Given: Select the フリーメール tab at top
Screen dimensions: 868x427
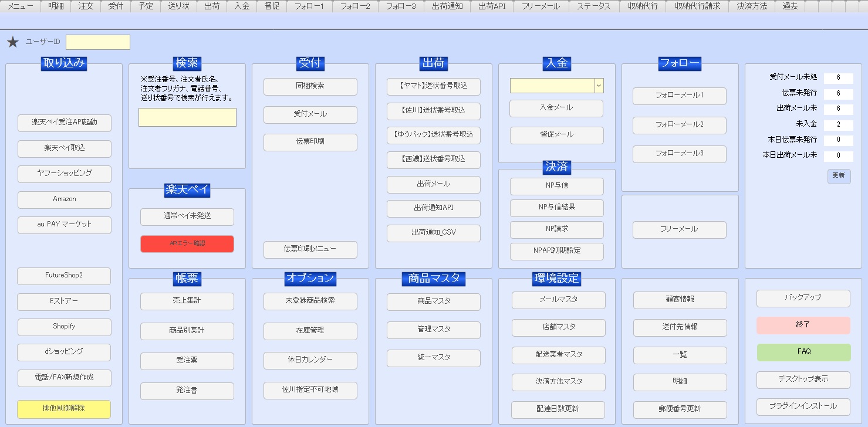Looking at the screenshot, I should (541, 6).
